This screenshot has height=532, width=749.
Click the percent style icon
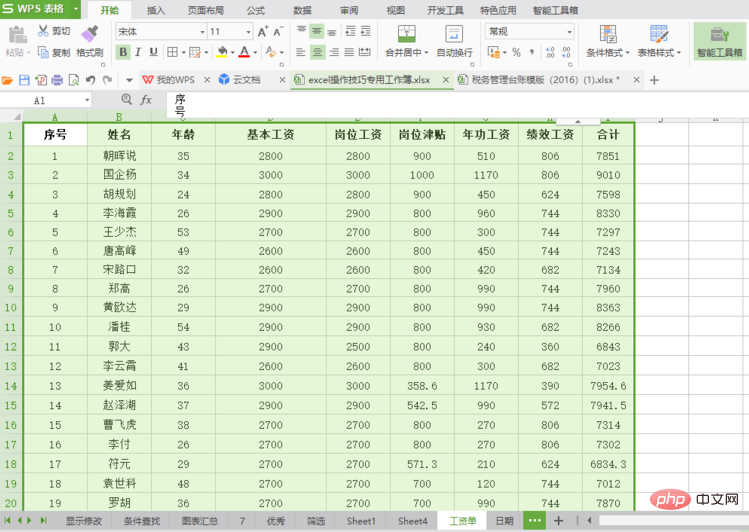516,52
